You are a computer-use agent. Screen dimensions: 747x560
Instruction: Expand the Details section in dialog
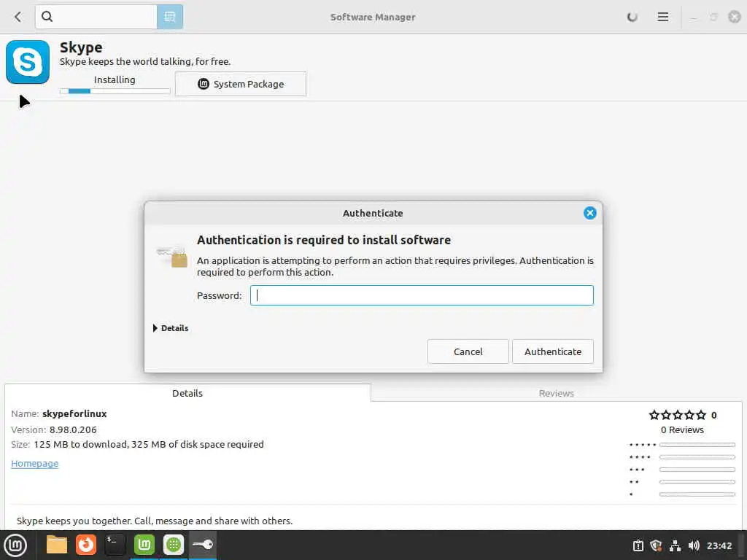pyautogui.click(x=171, y=328)
